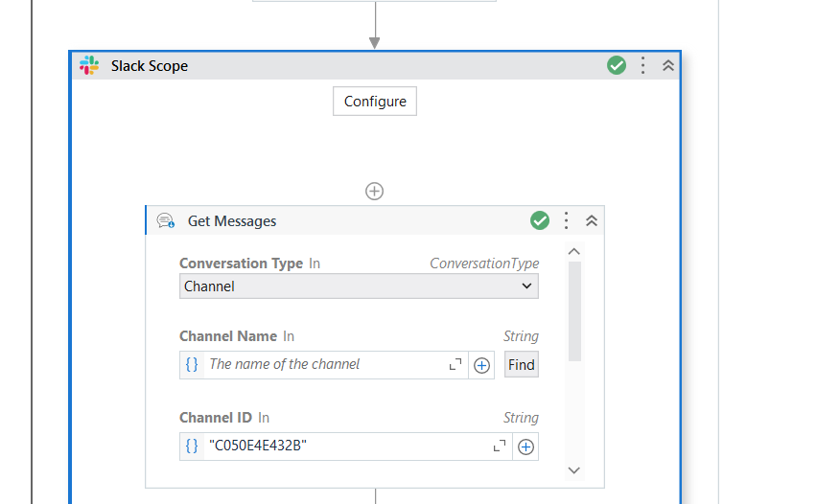Click the Slack Scope green validation checkmark
This screenshot has height=504, width=840.
pos(617,65)
